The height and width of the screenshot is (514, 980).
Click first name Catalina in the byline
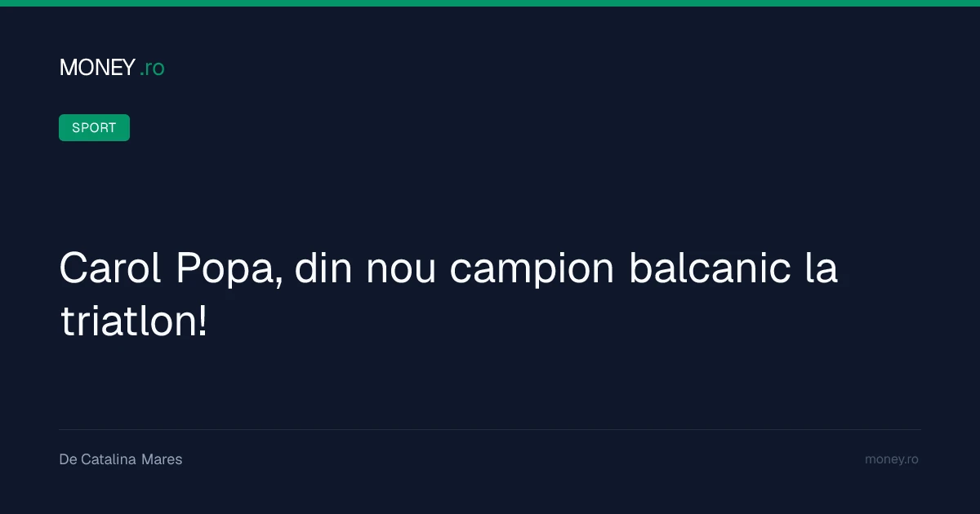point(109,459)
